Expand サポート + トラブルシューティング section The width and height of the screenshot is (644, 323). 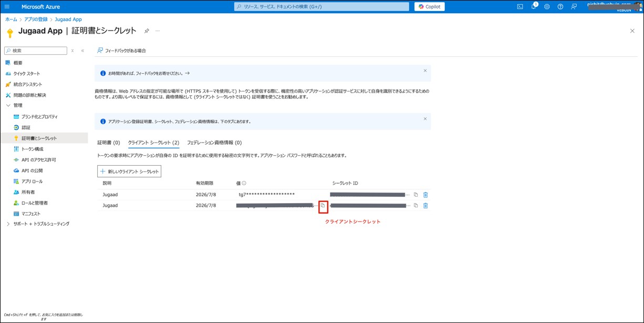click(8, 224)
